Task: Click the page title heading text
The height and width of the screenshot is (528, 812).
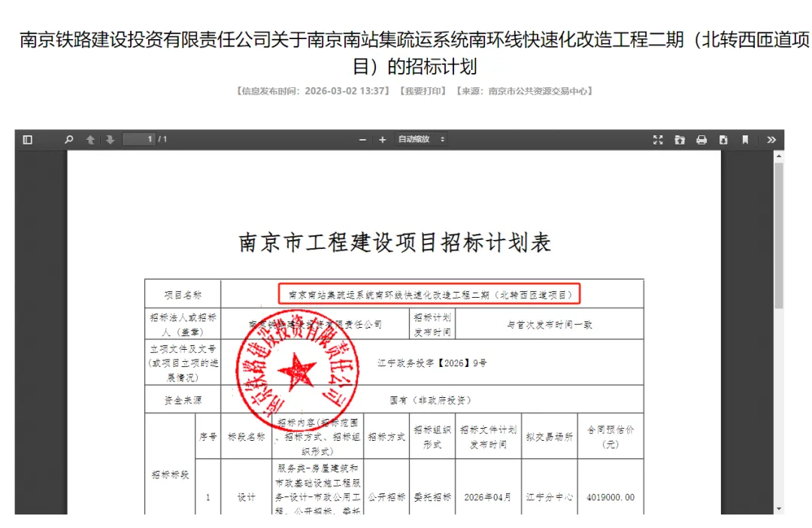Action: (414, 53)
